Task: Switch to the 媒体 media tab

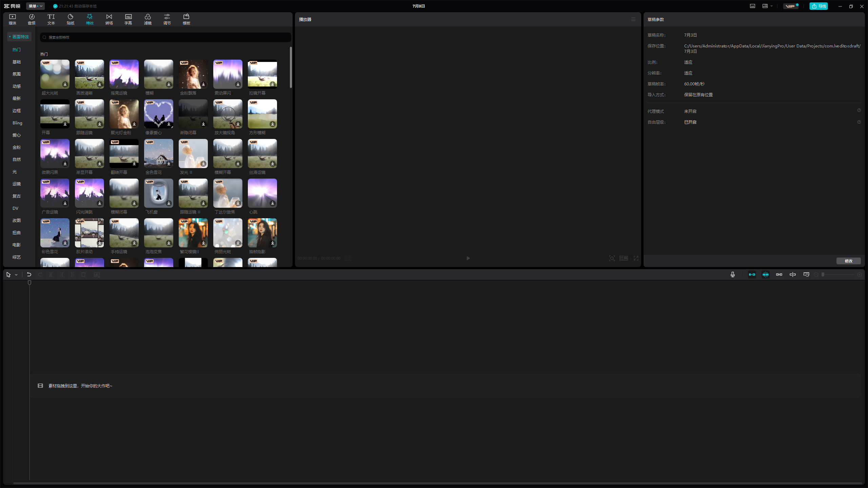Action: pos(13,19)
